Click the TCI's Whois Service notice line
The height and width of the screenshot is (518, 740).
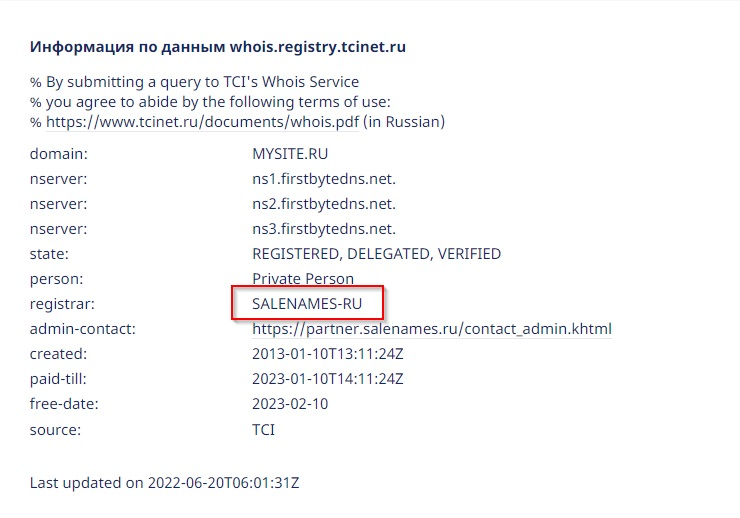[x=194, y=82]
